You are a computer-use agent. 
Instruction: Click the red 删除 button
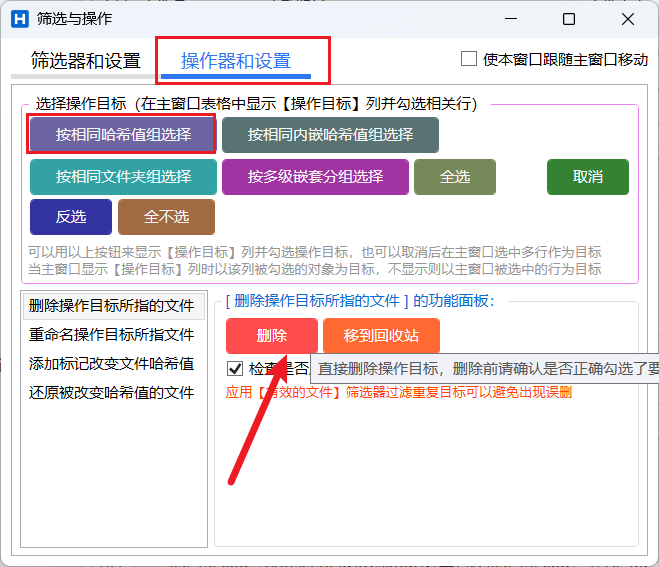coord(271,336)
